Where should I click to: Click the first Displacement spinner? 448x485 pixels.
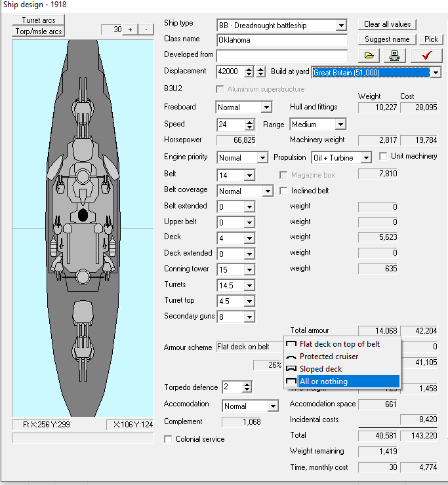[249, 71]
